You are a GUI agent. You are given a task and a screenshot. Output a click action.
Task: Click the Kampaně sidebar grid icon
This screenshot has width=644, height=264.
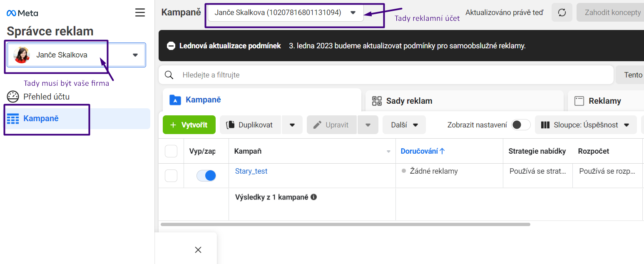13,119
